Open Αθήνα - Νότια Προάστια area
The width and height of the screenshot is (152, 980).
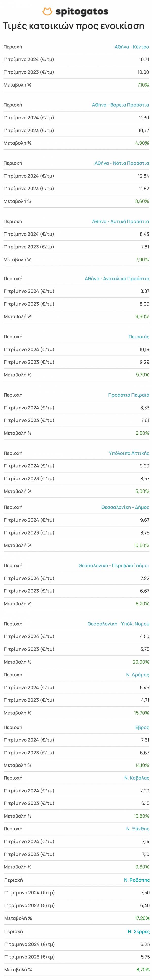tap(122, 163)
